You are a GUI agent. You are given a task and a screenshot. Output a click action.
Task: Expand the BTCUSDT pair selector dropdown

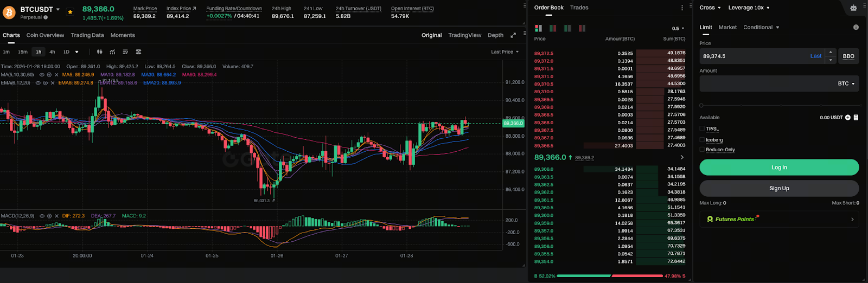tap(58, 9)
